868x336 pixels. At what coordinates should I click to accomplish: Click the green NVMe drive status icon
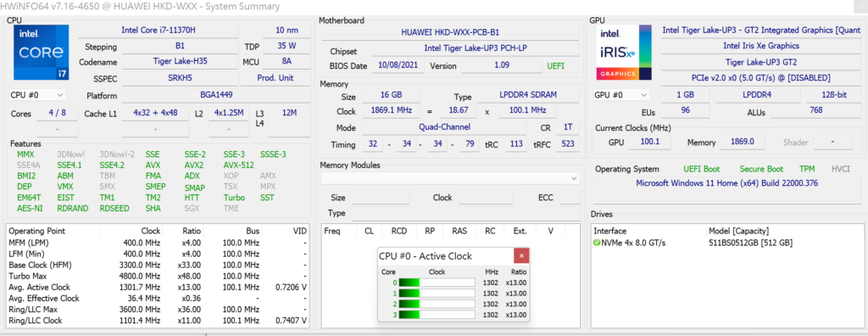(597, 243)
